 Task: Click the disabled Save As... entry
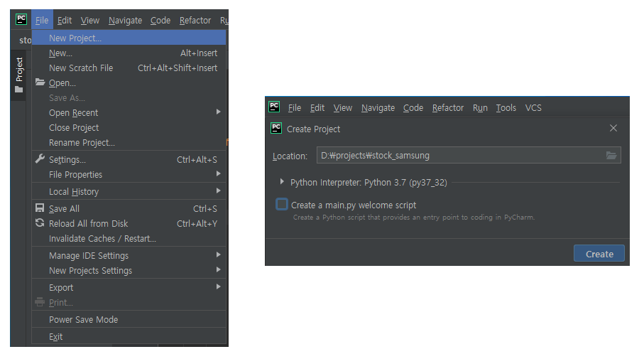pos(129,98)
